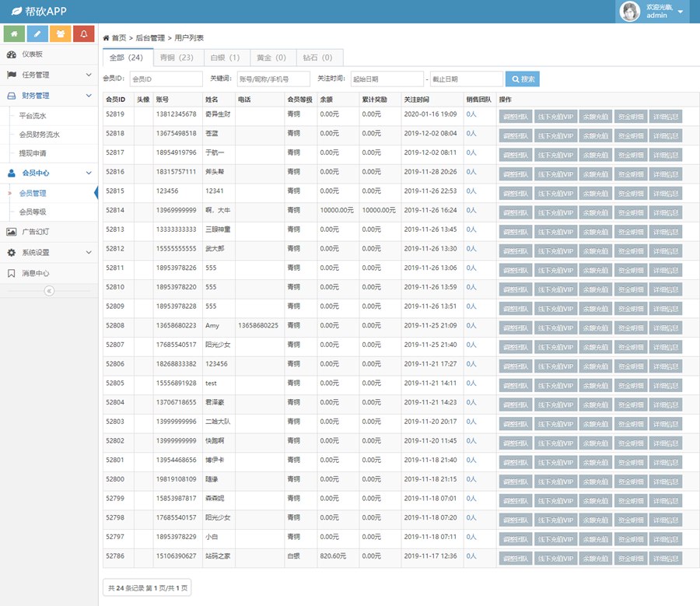Click the admin avatar picture

[629, 12]
